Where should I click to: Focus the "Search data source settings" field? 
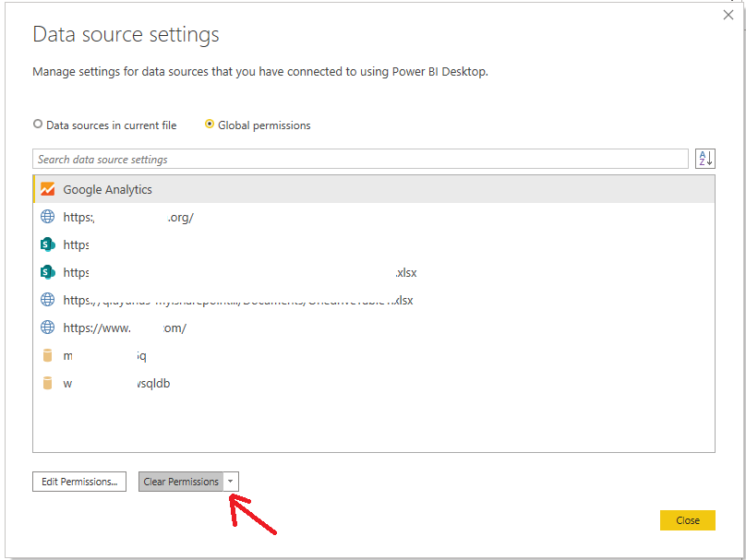tap(360, 159)
